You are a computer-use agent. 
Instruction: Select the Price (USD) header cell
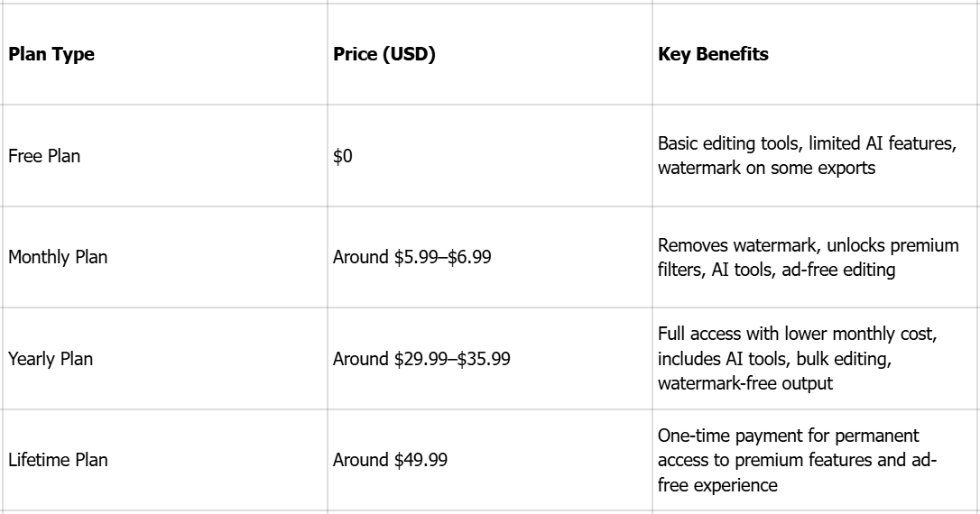[x=384, y=55]
